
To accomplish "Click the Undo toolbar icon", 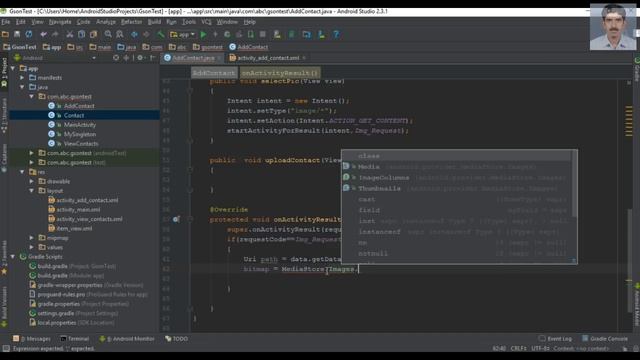I will (43, 35).
